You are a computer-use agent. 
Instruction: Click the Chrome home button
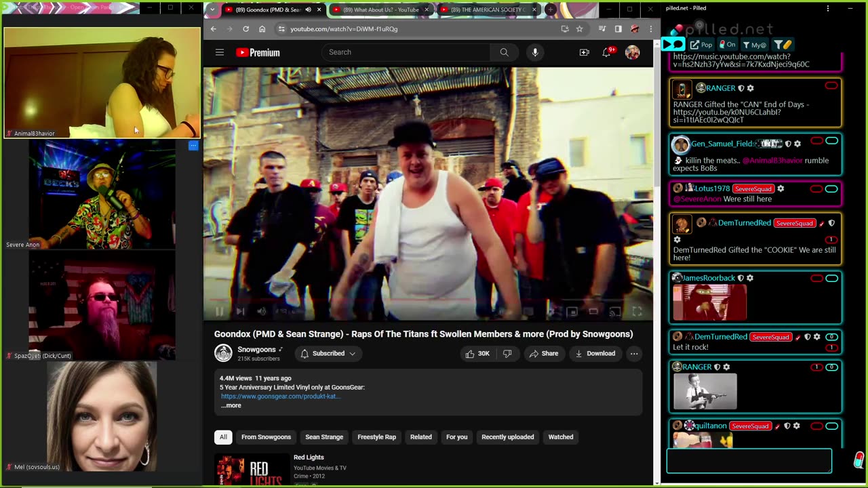262,29
